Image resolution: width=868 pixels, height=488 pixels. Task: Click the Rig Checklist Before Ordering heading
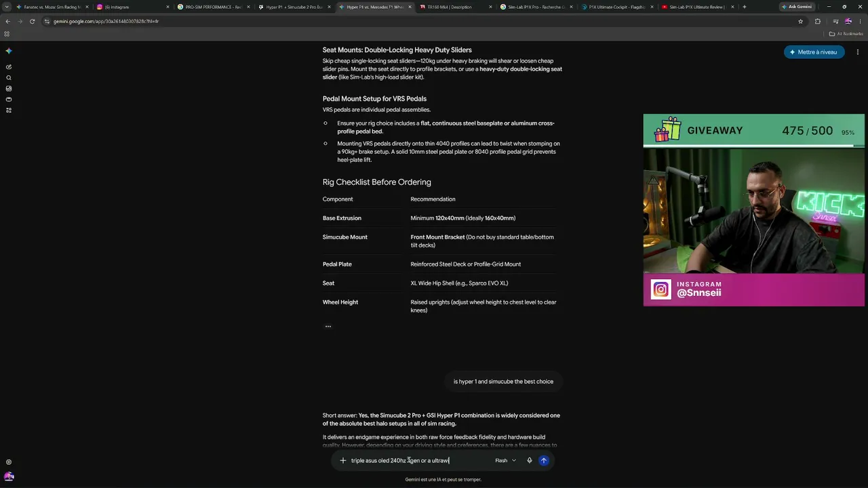376,182
